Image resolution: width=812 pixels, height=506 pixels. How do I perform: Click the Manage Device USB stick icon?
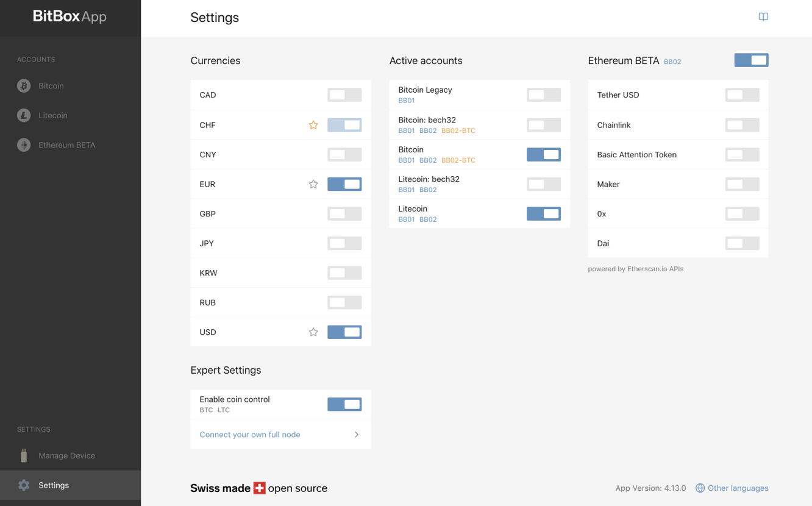(24, 455)
